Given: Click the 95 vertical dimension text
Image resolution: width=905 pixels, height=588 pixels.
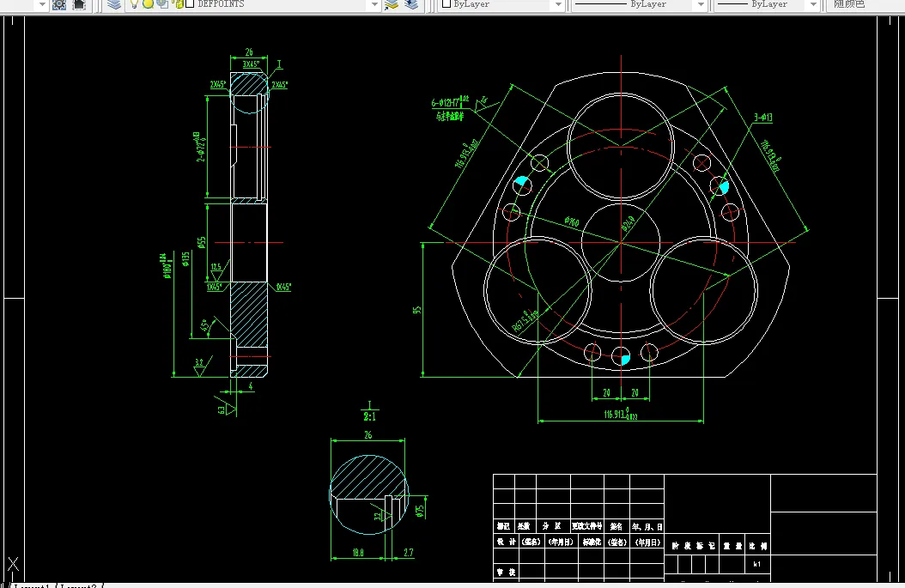Looking at the screenshot, I should click(x=416, y=310).
